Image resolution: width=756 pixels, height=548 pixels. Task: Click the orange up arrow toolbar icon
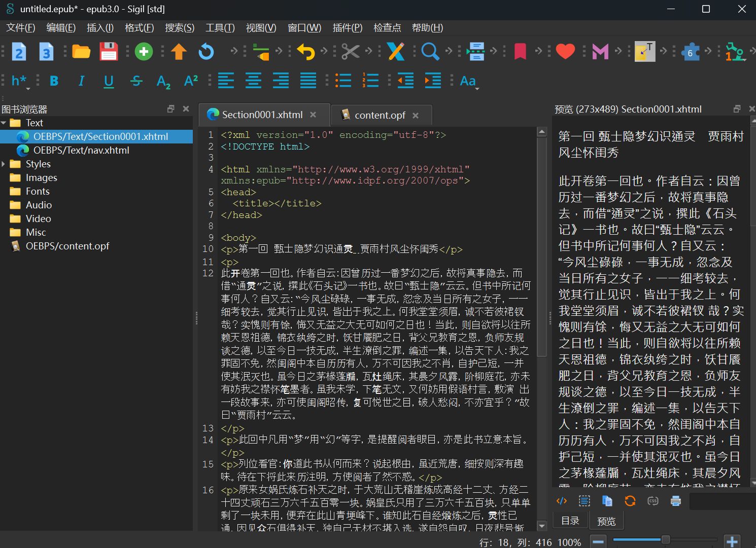click(x=179, y=52)
